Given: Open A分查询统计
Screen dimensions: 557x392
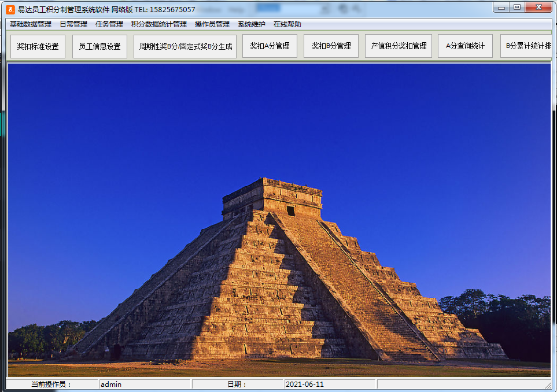Looking at the screenshot, I should point(466,46).
